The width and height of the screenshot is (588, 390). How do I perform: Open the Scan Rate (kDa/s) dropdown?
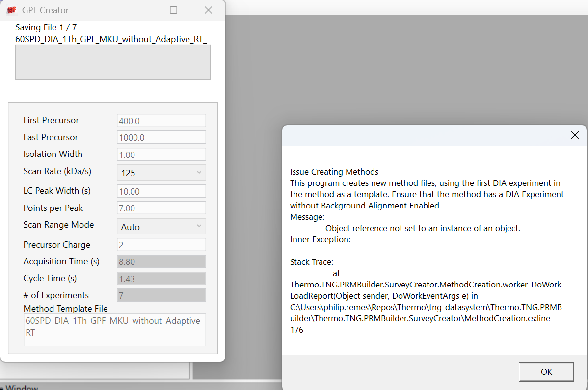(161, 173)
